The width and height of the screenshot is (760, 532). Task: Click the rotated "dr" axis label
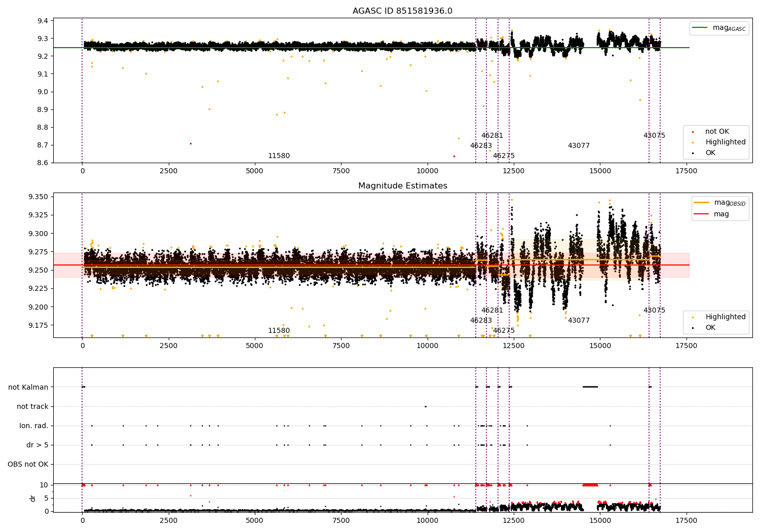(33, 498)
